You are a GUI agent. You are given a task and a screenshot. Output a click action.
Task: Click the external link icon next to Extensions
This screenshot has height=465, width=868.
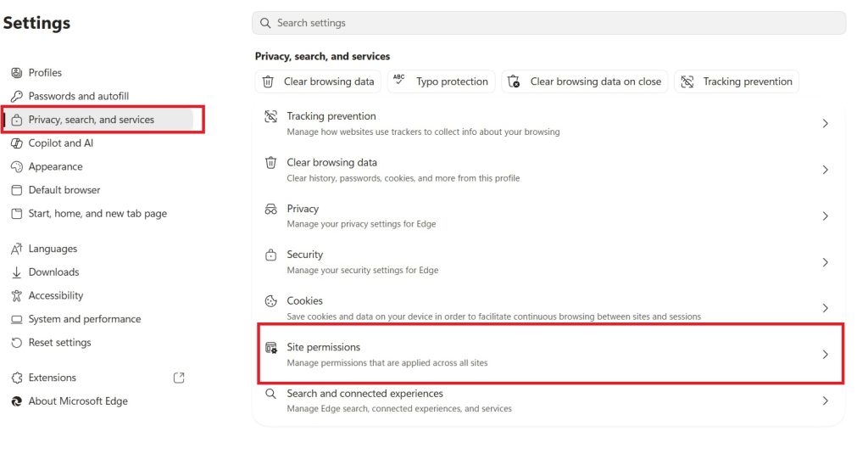[179, 378]
